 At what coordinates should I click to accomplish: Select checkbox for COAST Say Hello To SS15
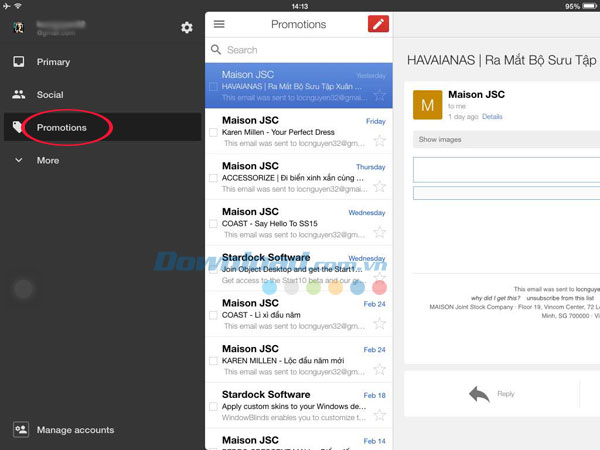point(214,224)
